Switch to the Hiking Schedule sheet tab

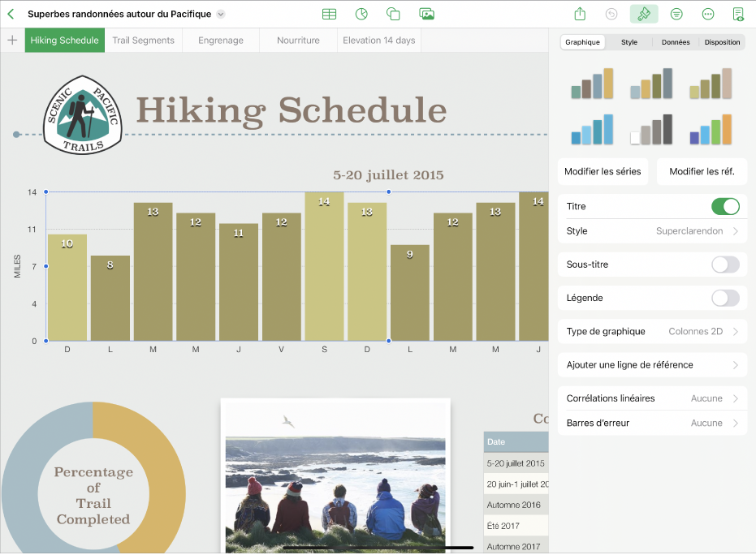65,41
